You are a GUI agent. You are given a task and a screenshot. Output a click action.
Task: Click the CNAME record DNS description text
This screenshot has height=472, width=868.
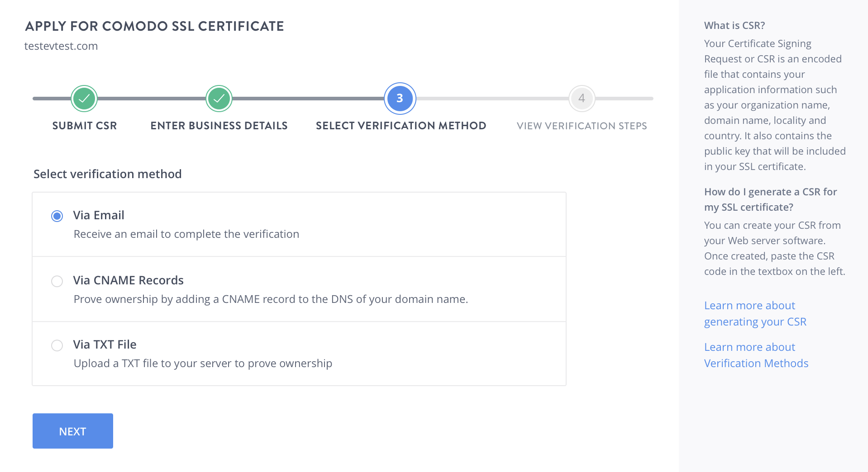click(x=271, y=299)
